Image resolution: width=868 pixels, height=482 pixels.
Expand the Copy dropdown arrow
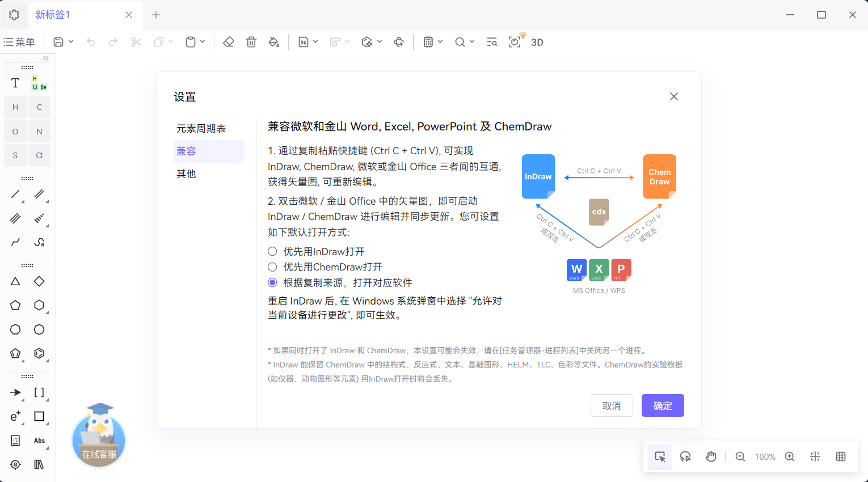click(x=171, y=42)
